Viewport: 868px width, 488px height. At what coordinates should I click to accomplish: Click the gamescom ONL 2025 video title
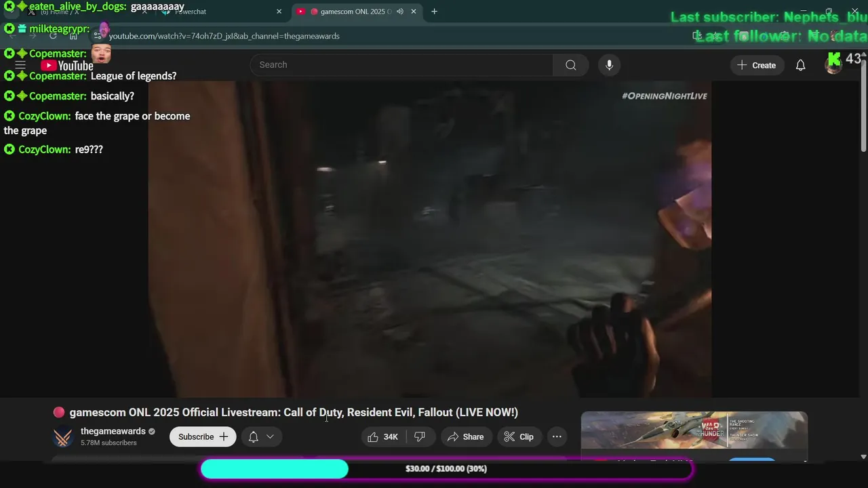[x=294, y=412]
